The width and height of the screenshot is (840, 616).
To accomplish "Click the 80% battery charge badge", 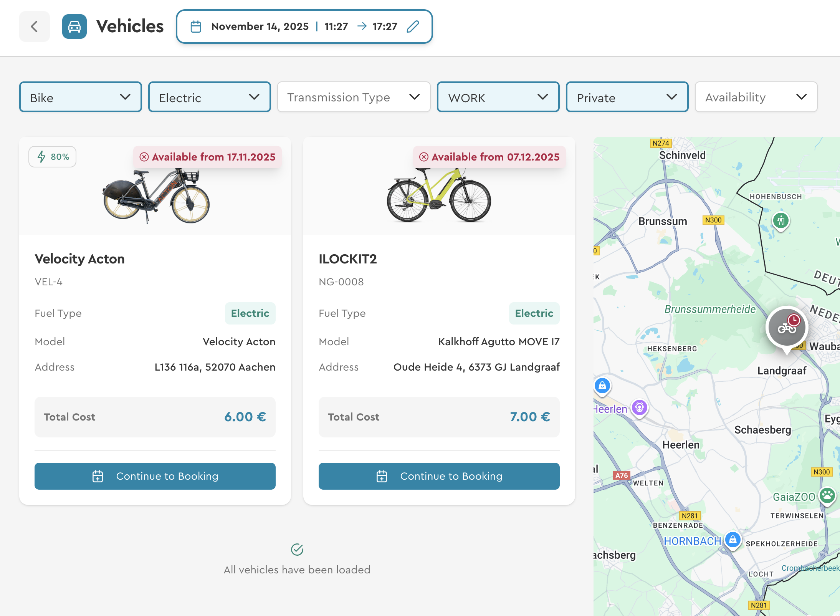I will click(53, 157).
